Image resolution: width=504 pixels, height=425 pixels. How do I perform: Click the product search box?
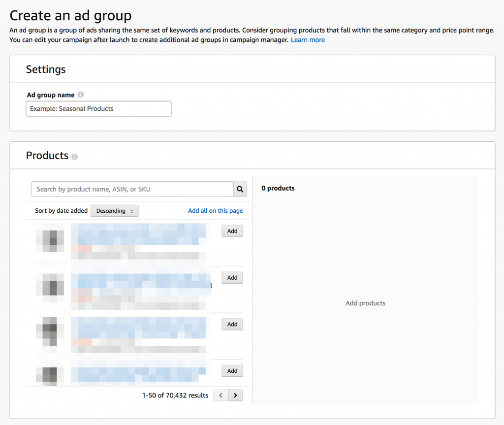point(132,189)
